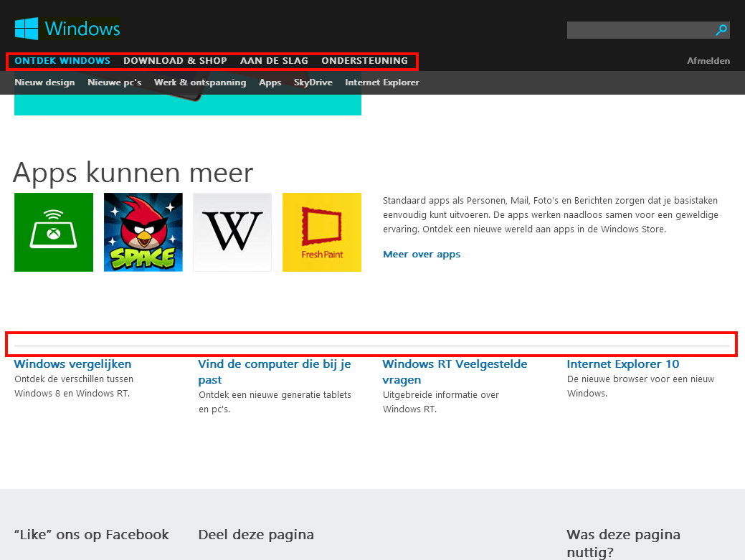The height and width of the screenshot is (560, 745).
Task: Switch to the Apps submenu tab
Action: point(270,82)
